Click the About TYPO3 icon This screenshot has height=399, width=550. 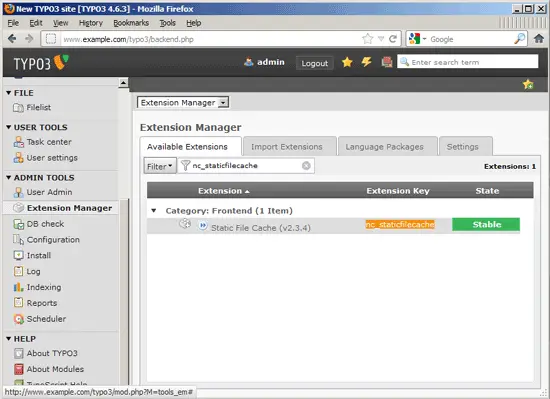pos(18,353)
